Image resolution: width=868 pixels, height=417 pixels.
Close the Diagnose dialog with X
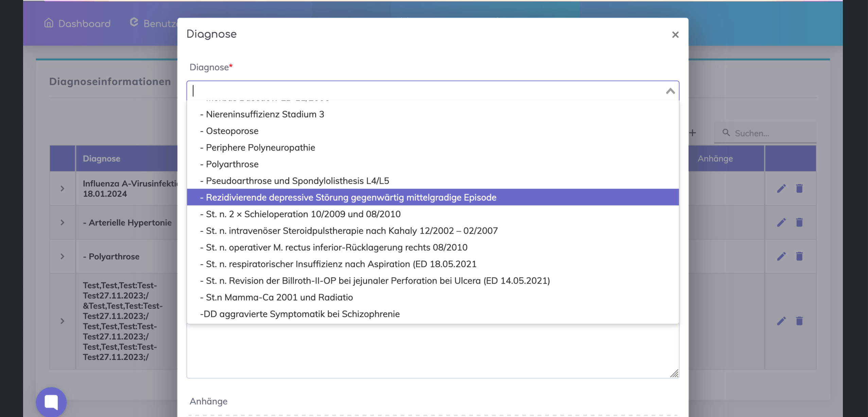[675, 35]
